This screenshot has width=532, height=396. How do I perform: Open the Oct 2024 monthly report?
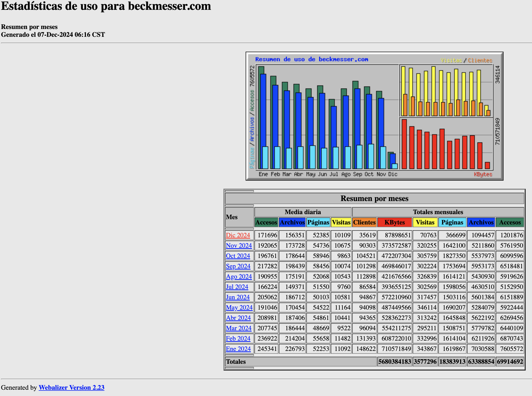tap(238, 256)
